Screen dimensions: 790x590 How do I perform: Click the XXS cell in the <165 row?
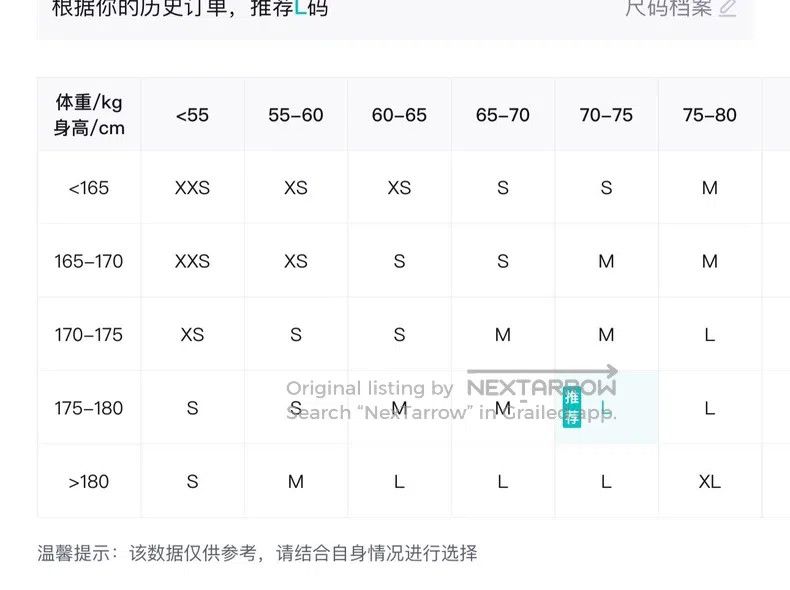click(x=192, y=188)
